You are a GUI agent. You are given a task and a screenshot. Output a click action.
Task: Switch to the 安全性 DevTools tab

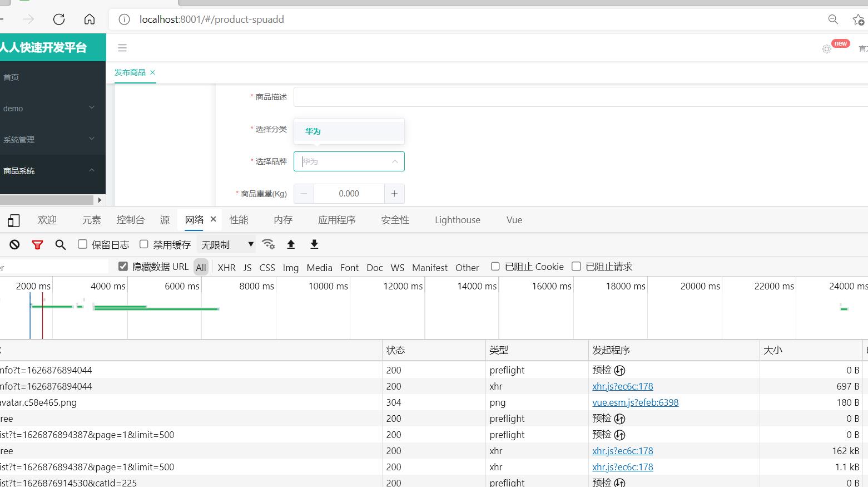[x=395, y=220]
